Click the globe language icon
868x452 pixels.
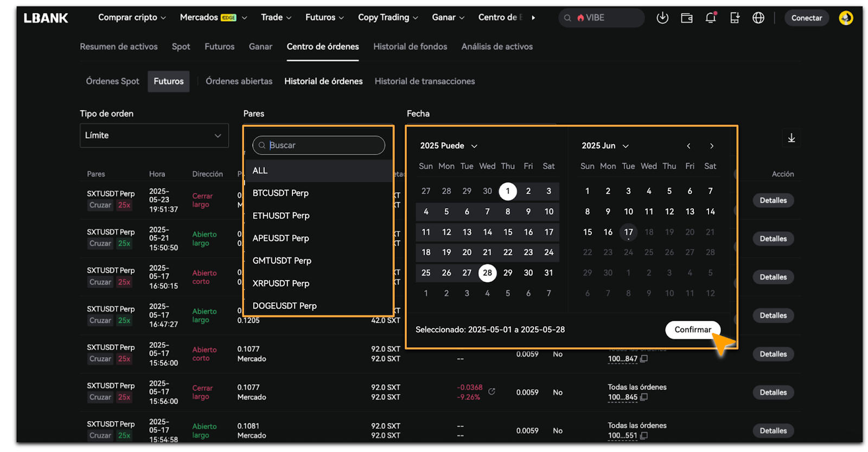(x=758, y=18)
